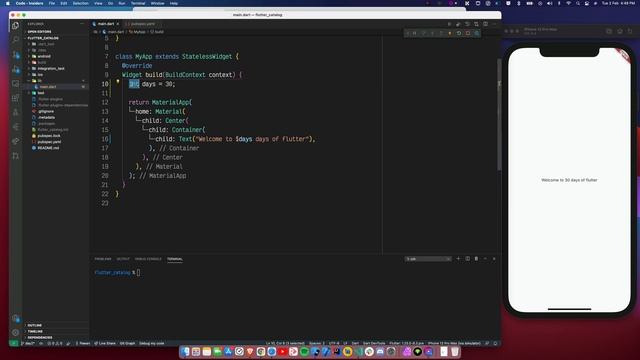Open Spotify from the Dock
640x360 pixels.
coord(304,351)
